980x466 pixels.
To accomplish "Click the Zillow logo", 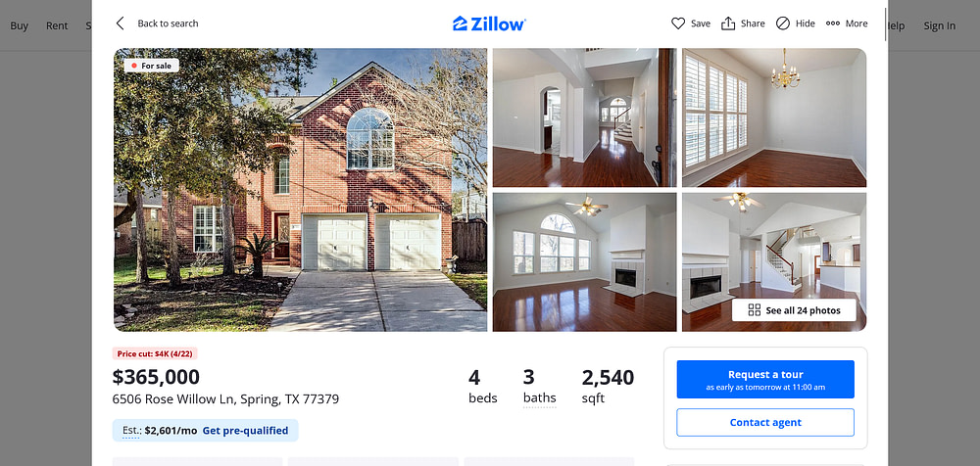I will 489,23.
